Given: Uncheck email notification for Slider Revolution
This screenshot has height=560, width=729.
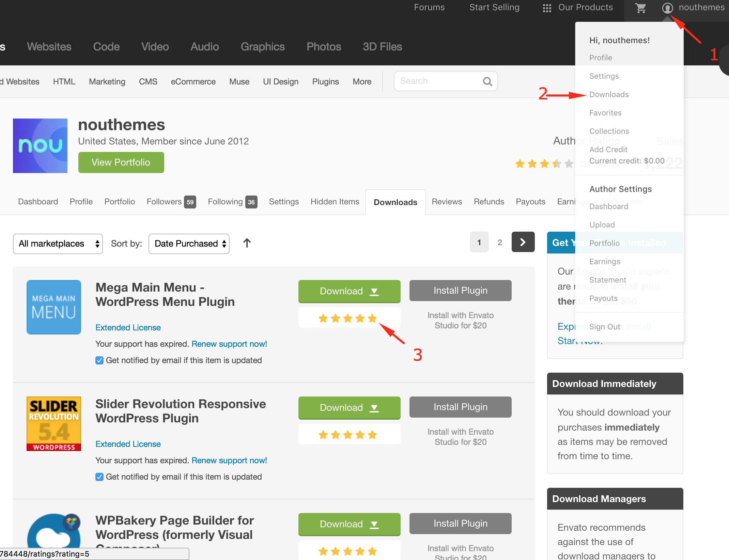Looking at the screenshot, I should 99,477.
